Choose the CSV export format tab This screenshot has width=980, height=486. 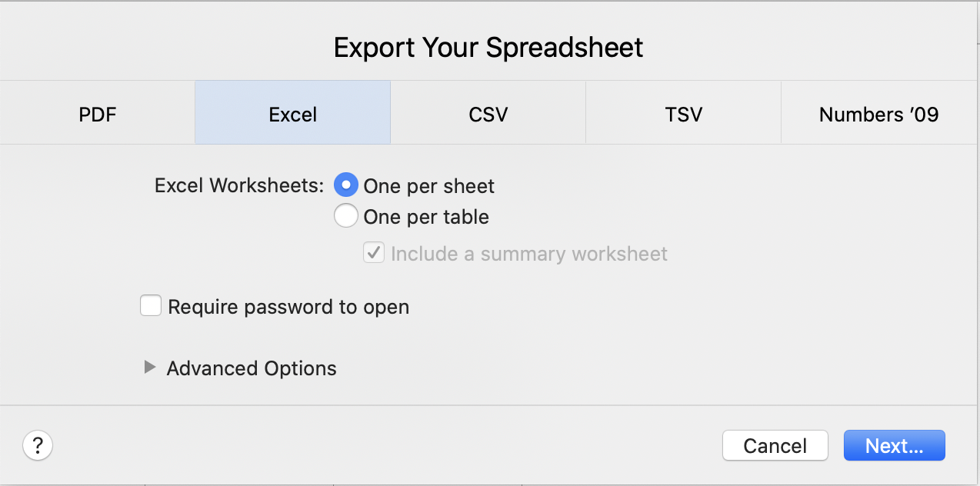click(488, 113)
